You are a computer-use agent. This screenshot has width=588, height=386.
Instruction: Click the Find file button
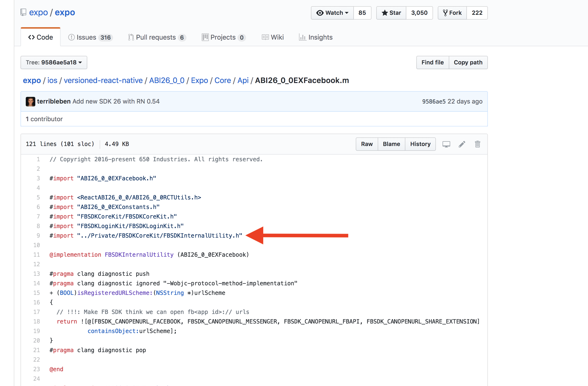[432, 63]
